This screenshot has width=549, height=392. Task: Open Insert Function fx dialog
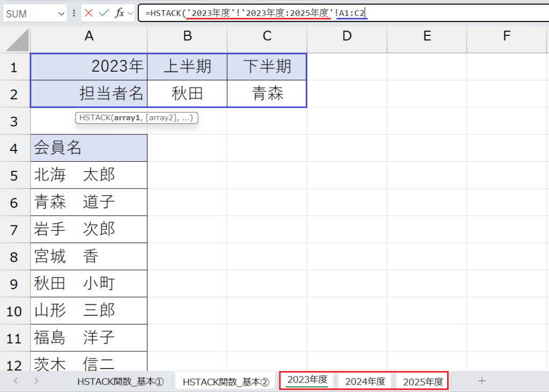pyautogui.click(x=120, y=13)
